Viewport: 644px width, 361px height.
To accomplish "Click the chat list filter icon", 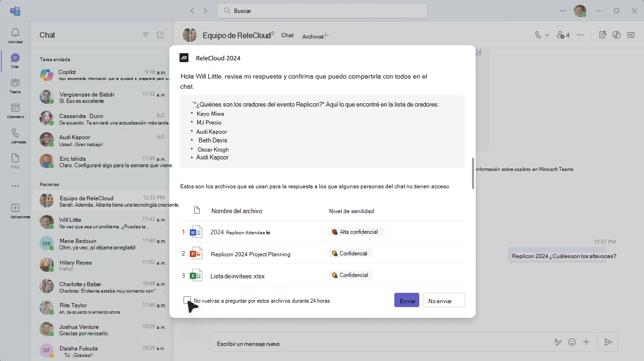I will [146, 35].
